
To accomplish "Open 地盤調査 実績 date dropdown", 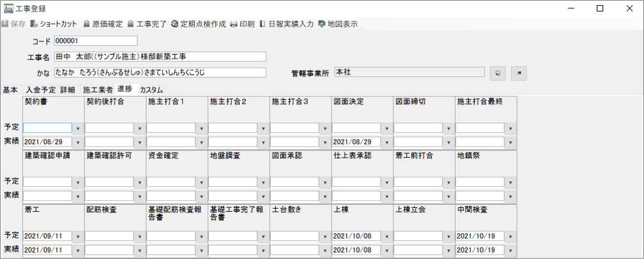I will coord(263,196).
